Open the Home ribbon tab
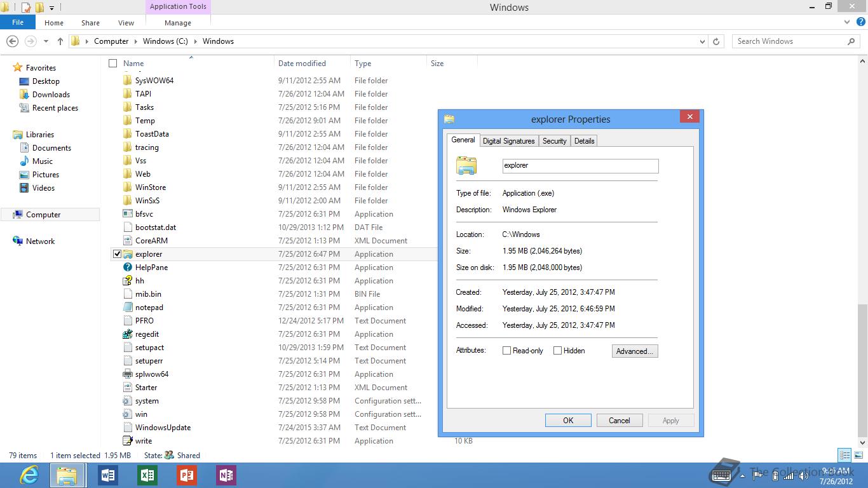This screenshot has height=488, width=868. (x=54, y=22)
